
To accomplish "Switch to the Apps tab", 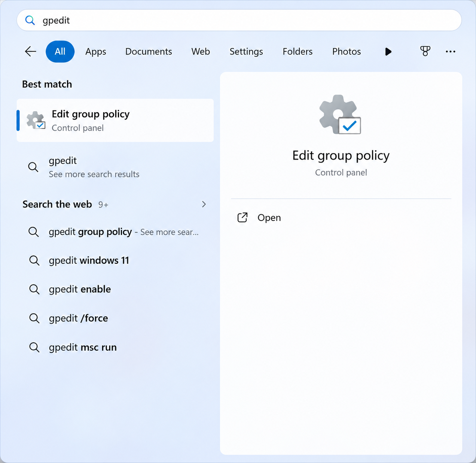I will [x=96, y=51].
